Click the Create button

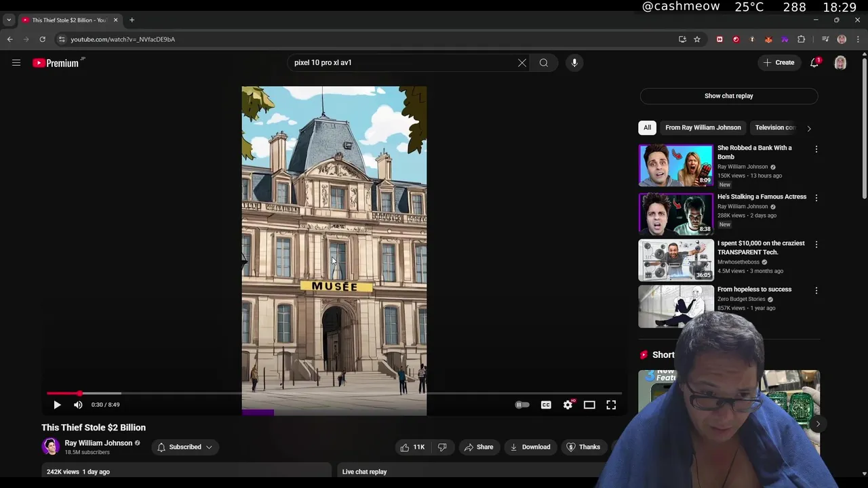point(778,62)
